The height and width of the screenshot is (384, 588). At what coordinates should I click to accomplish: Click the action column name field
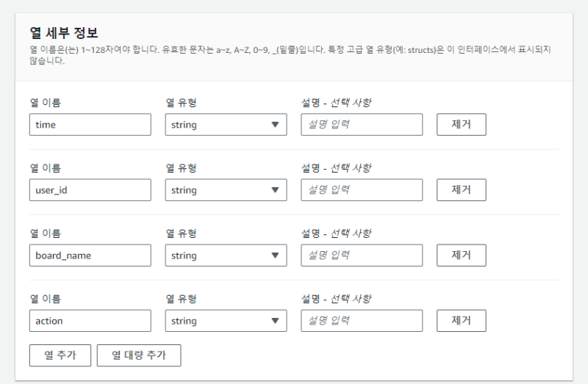[x=90, y=321]
